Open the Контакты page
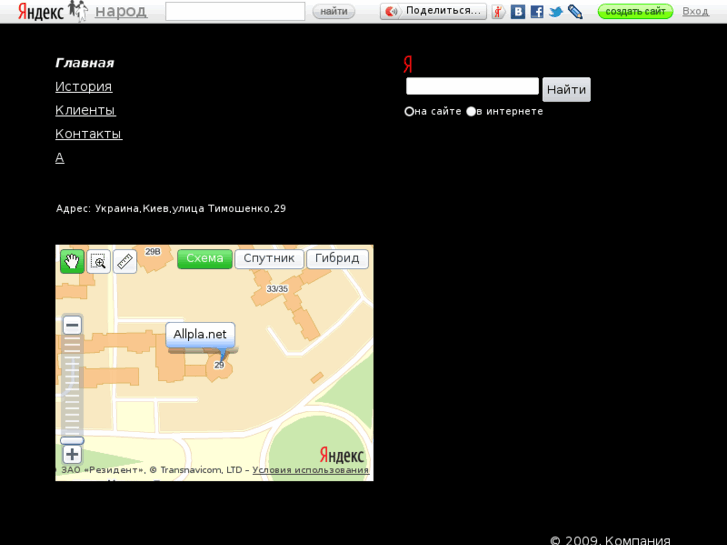Viewport: 727px width, 545px height. tap(89, 134)
